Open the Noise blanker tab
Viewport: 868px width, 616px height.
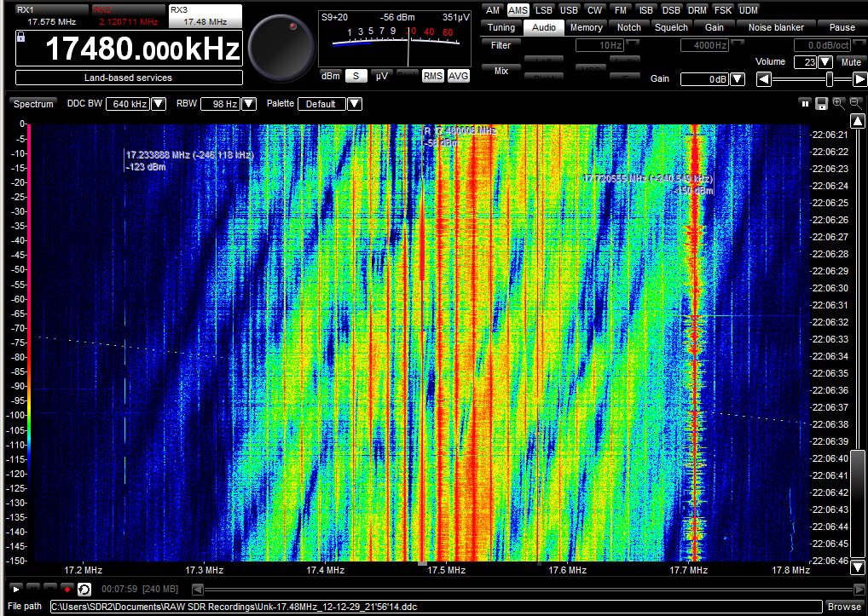click(776, 27)
